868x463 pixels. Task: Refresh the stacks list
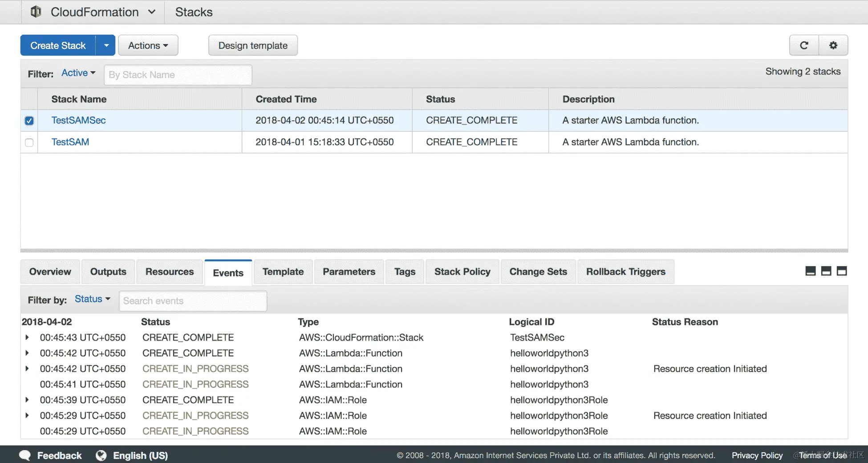tap(804, 45)
